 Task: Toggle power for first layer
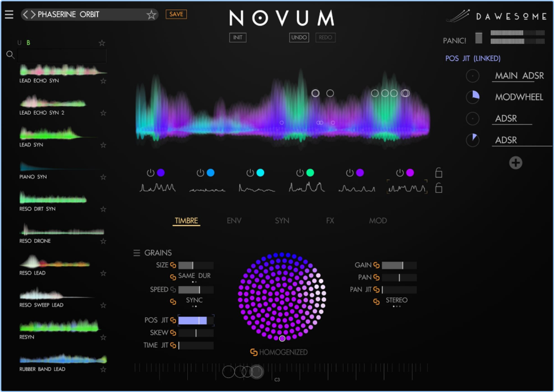(x=150, y=172)
